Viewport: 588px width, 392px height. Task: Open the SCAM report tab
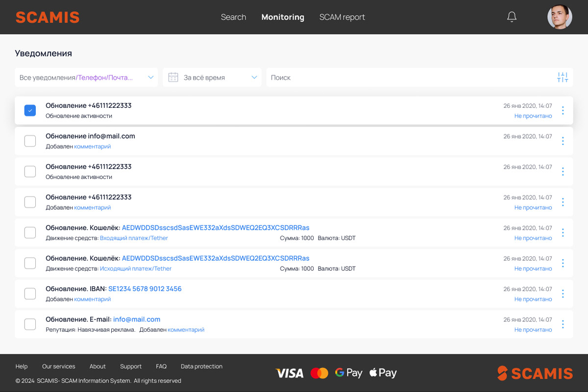point(342,17)
